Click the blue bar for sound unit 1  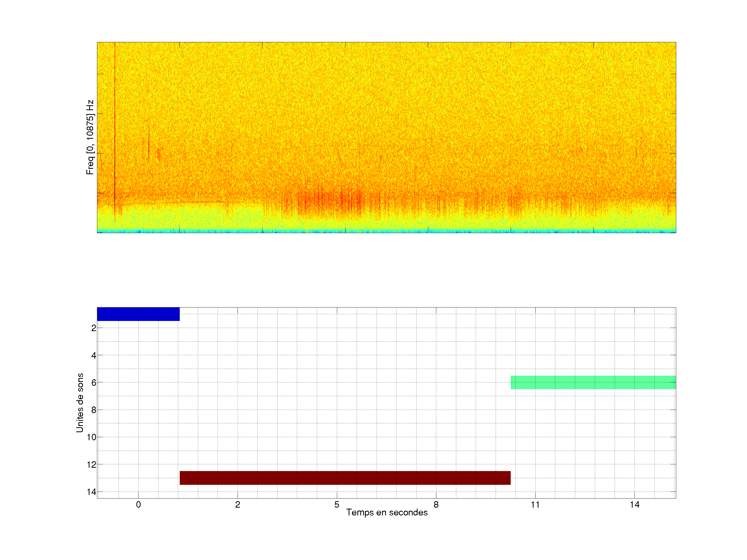pos(138,314)
